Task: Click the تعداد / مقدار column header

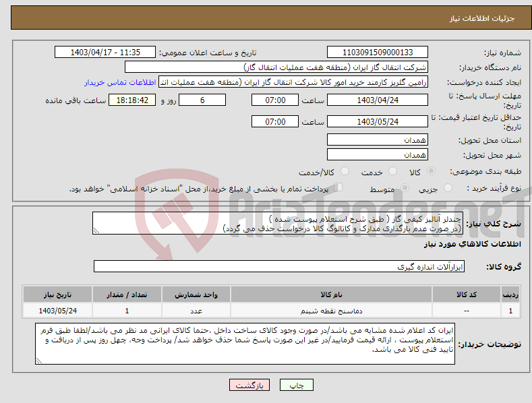Action: pos(127,294)
